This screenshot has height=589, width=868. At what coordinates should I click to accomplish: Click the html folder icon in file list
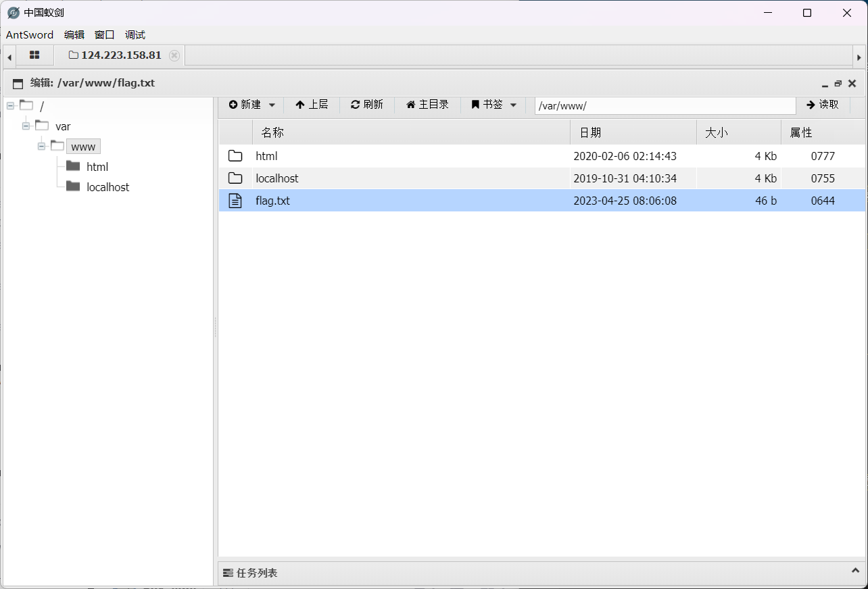(x=235, y=156)
